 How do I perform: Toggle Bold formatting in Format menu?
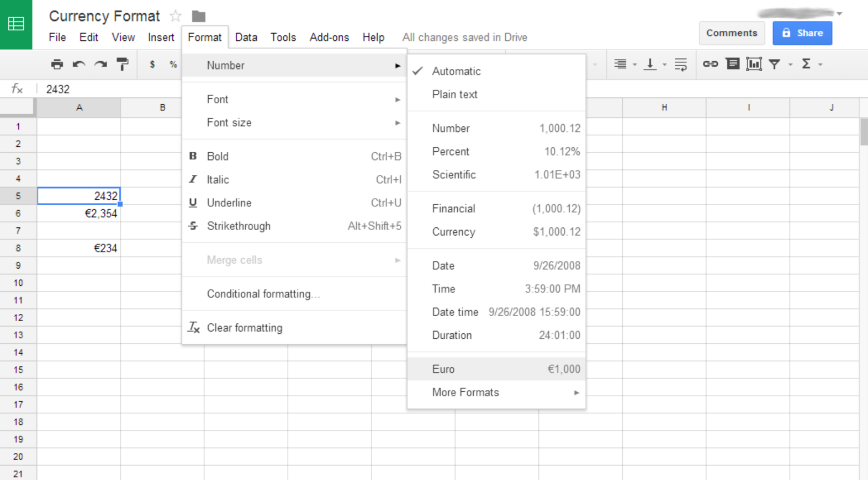pos(218,157)
